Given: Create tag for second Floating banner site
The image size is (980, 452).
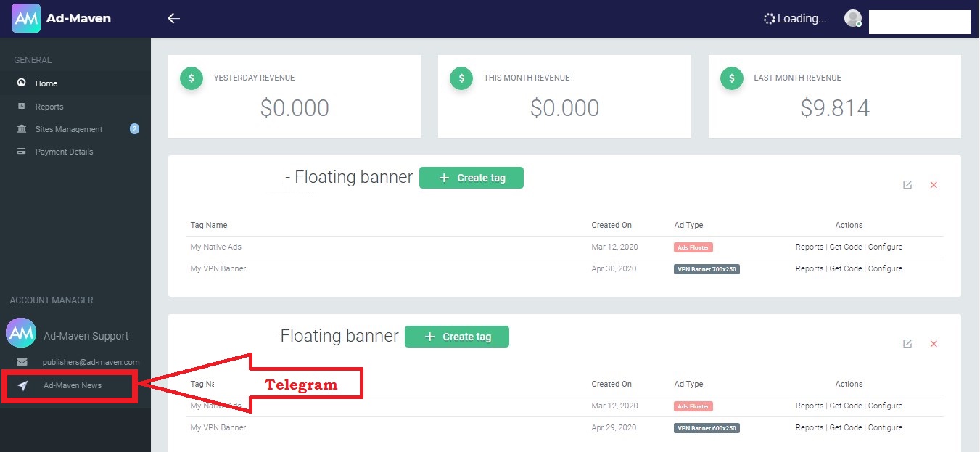Looking at the screenshot, I should click(x=457, y=337).
